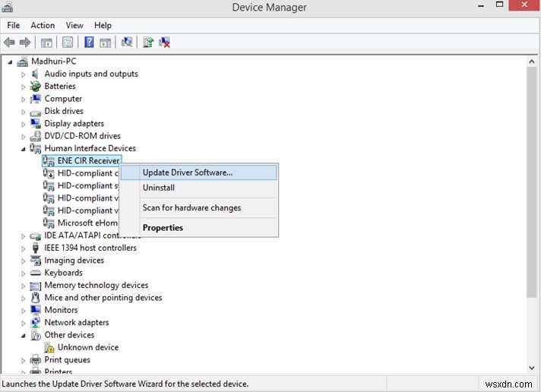Click the vertical scrollbar thumb

[532, 182]
